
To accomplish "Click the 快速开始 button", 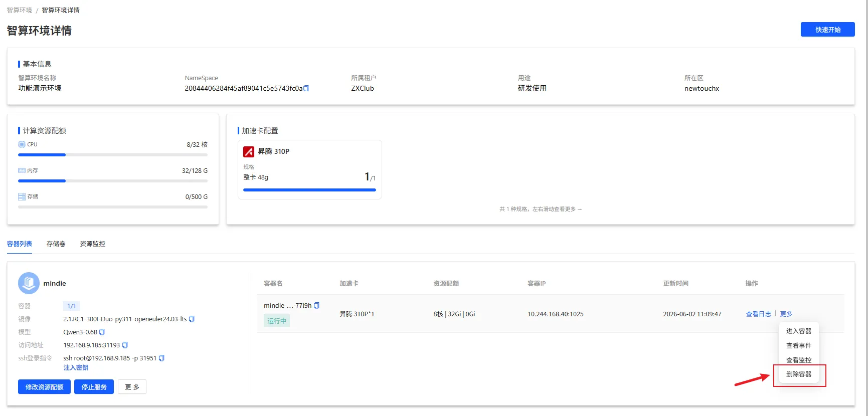I will 828,30.
